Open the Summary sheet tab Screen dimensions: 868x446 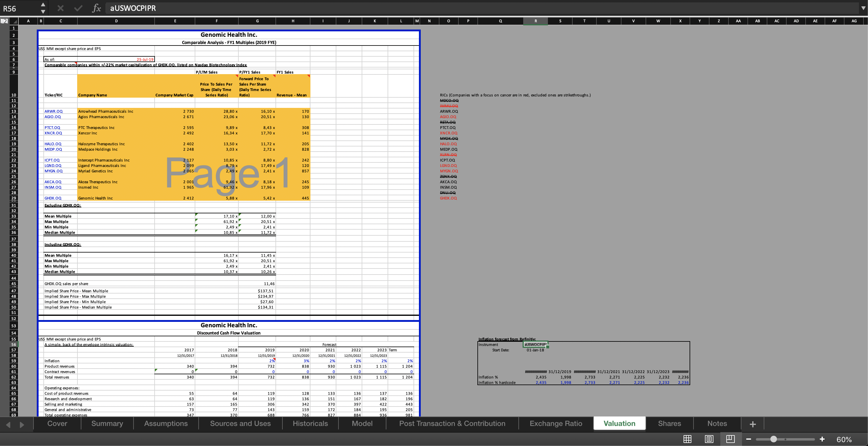click(107, 423)
